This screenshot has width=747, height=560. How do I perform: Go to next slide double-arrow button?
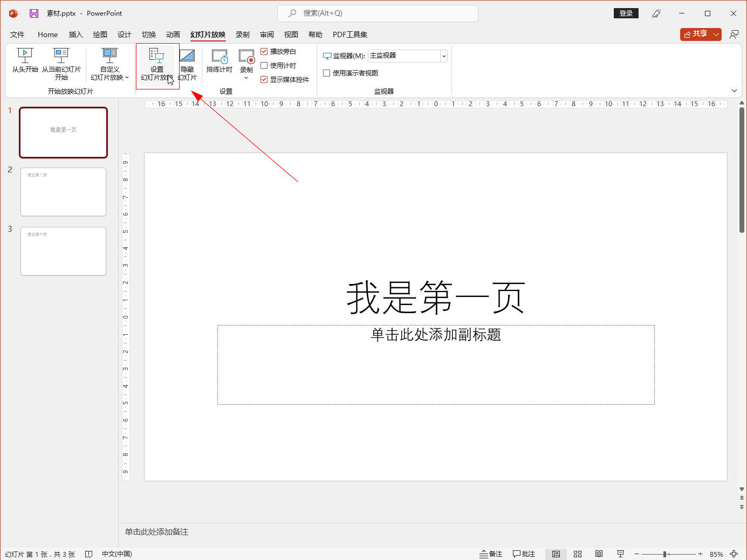tap(742, 507)
